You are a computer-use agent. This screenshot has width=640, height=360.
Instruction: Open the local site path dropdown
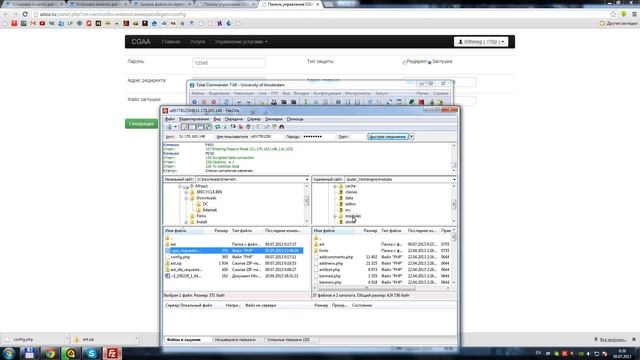point(307,179)
